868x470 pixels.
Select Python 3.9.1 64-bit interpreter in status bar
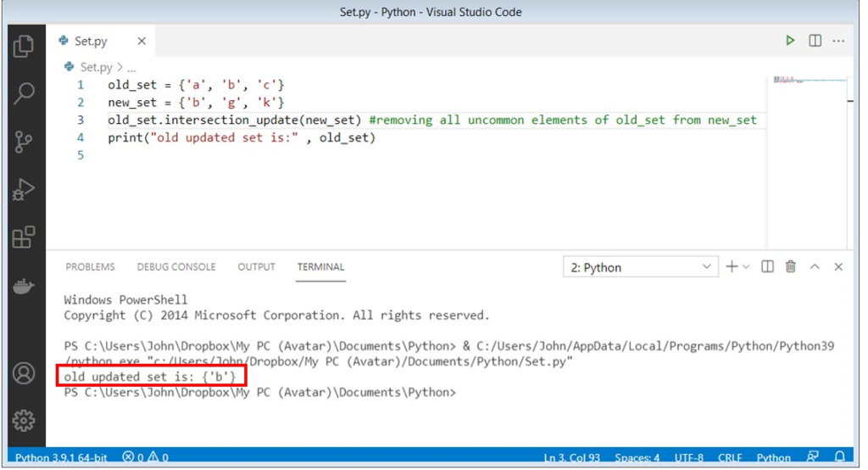point(61,457)
